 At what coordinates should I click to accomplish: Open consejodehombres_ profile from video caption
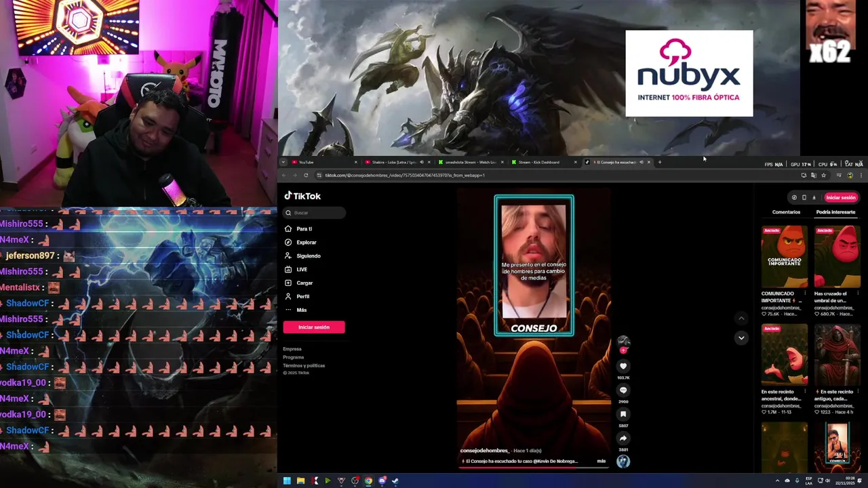click(484, 451)
